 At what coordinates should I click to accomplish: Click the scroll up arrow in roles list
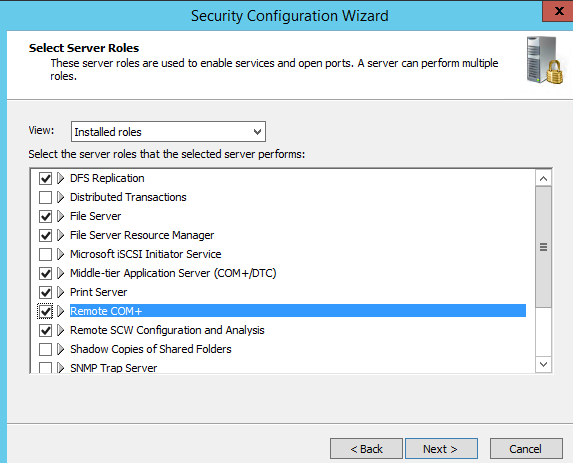click(543, 178)
